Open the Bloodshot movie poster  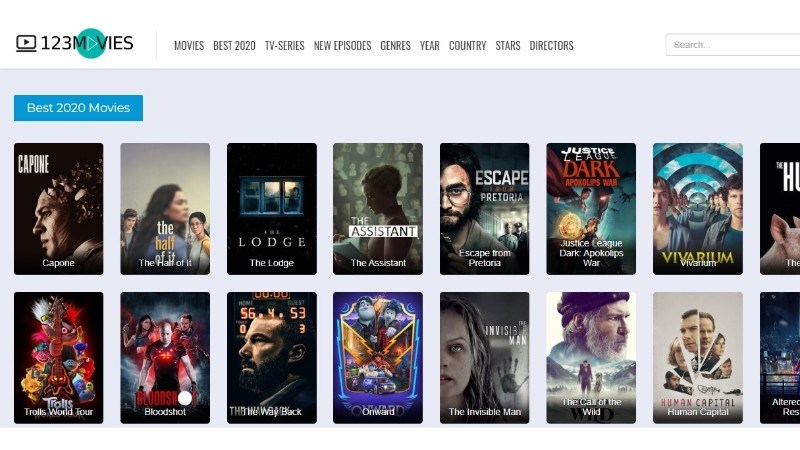click(x=165, y=358)
